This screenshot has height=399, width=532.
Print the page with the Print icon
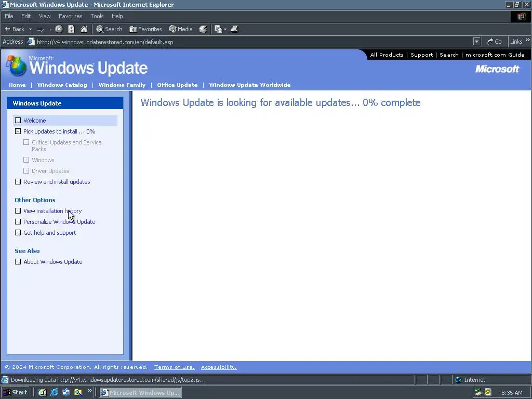click(234, 29)
